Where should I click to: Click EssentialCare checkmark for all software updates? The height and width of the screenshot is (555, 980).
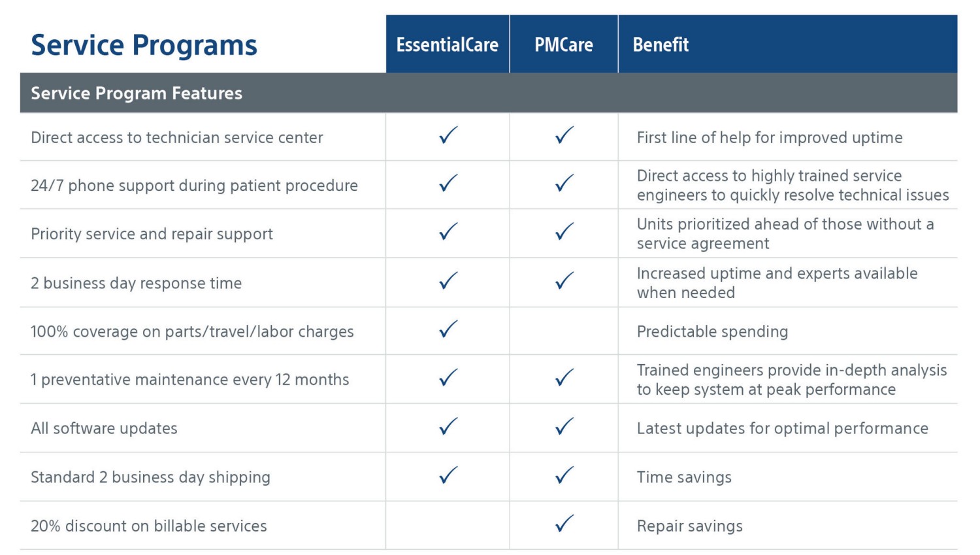[x=448, y=426]
